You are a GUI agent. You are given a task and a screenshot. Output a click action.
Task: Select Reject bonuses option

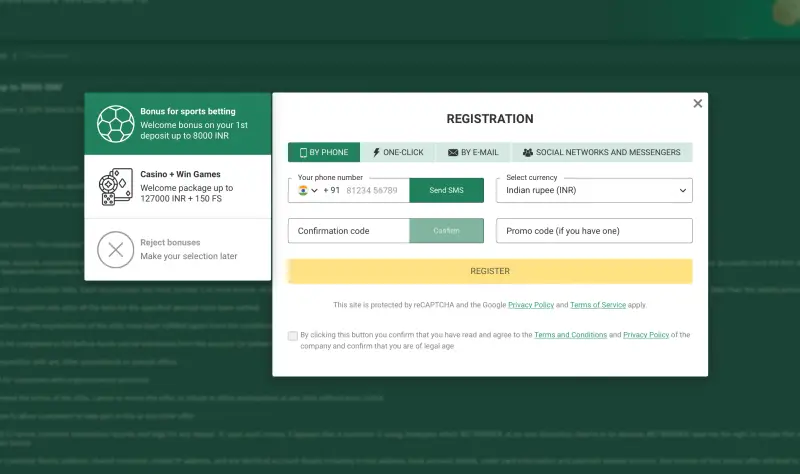[178, 250]
